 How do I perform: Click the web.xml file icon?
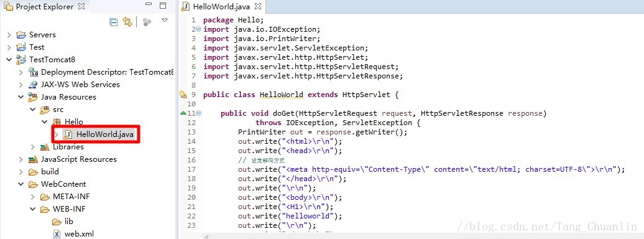point(57,234)
